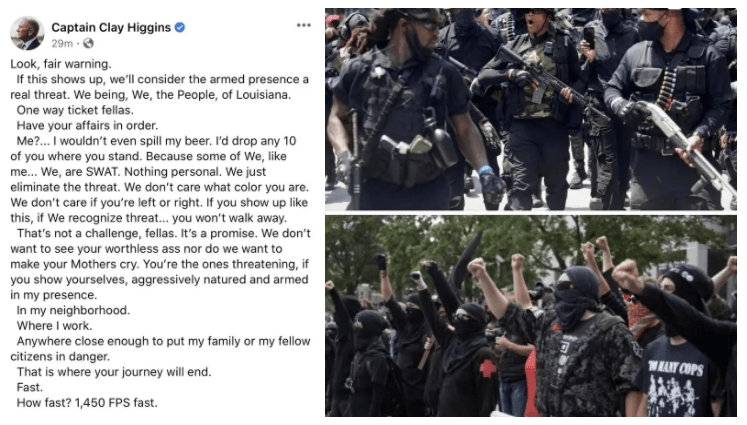
Task: Open the post options three-dot menu
Action: coord(303,25)
